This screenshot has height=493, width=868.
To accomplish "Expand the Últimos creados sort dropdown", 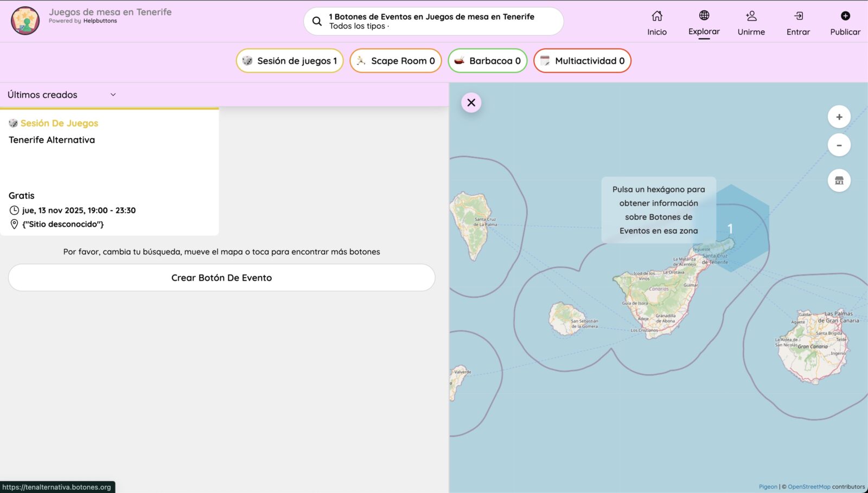I will pyautogui.click(x=61, y=95).
